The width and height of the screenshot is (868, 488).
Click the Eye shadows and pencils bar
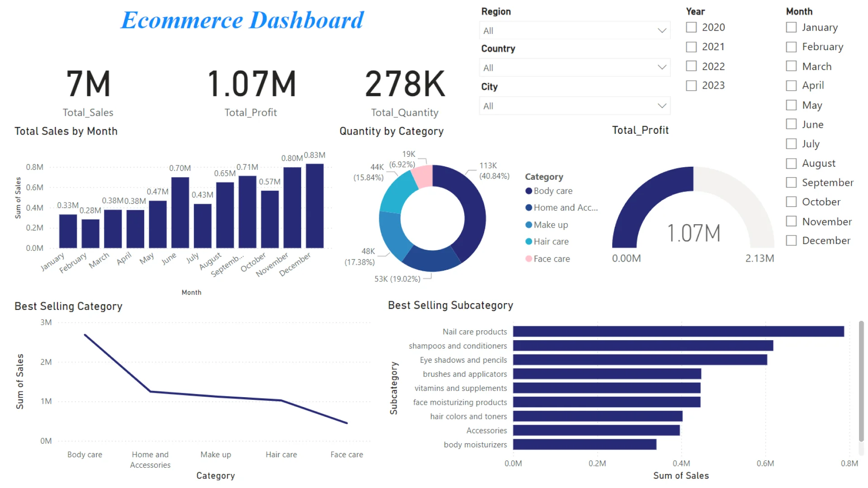640,360
